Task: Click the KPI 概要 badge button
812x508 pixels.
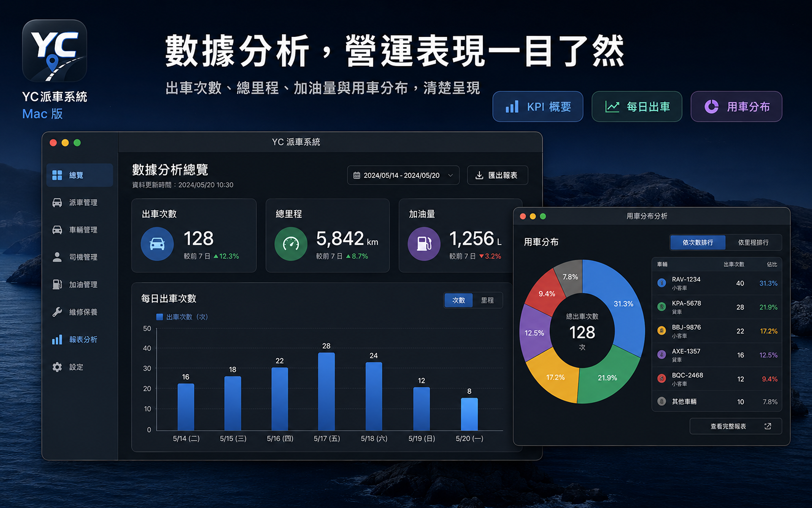Action: [538, 106]
